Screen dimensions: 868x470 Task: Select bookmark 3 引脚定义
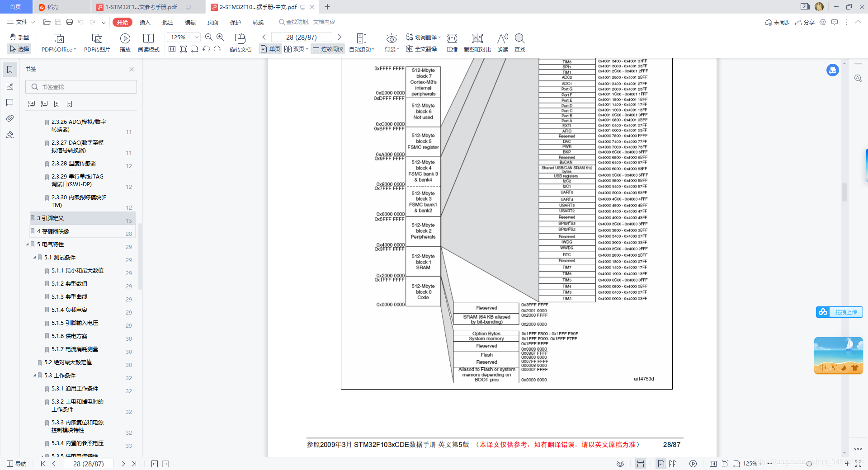[x=83, y=218]
